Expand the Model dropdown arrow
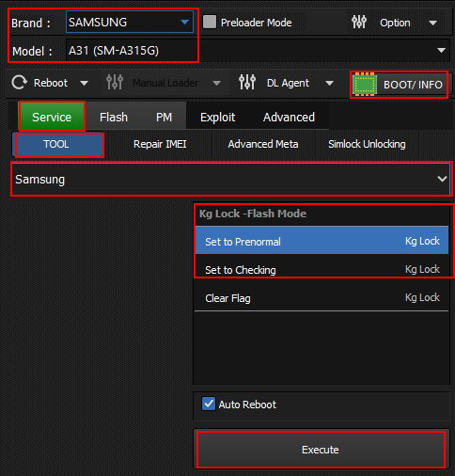455x476 pixels. (441, 51)
